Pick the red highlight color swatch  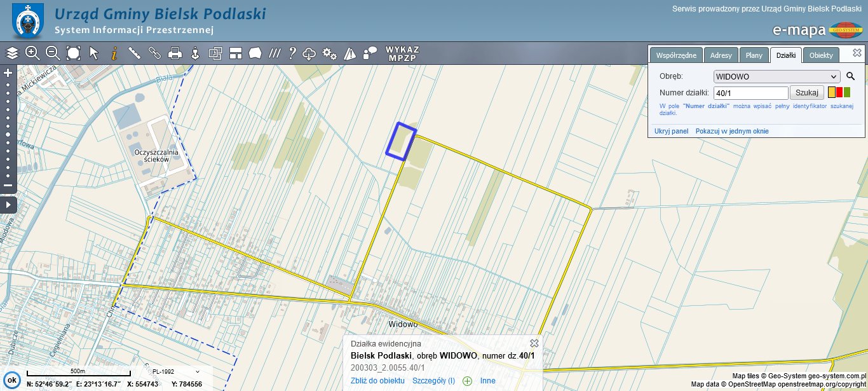coord(839,93)
